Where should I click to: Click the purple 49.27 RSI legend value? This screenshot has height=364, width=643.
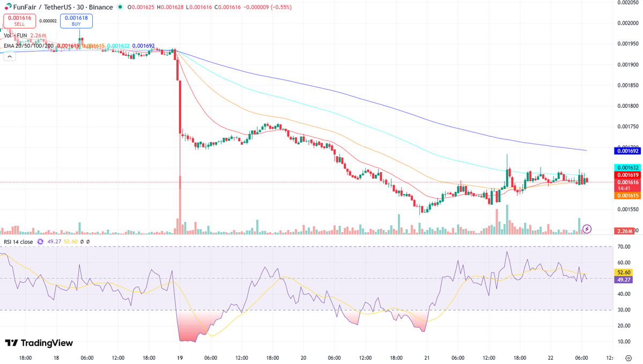(54, 242)
